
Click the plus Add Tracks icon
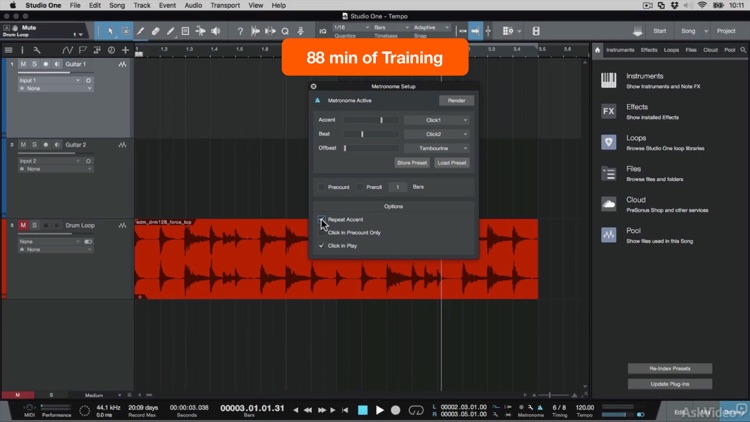click(x=125, y=50)
